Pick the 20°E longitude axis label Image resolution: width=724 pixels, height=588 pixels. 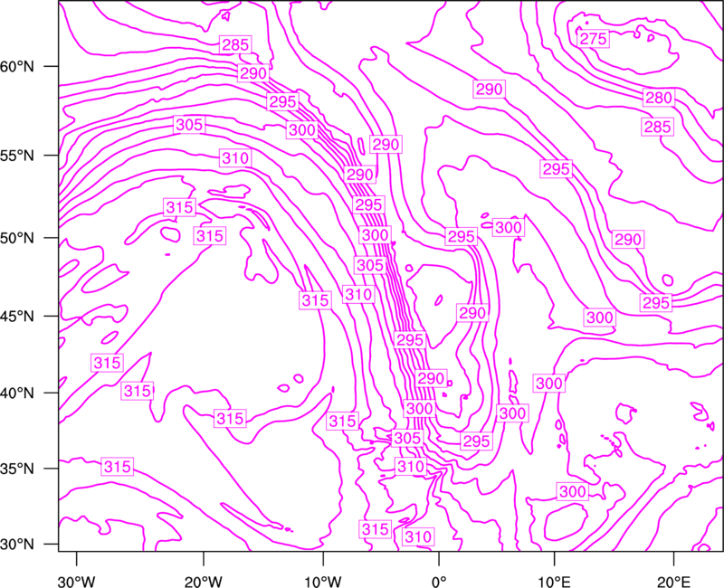coord(673,581)
